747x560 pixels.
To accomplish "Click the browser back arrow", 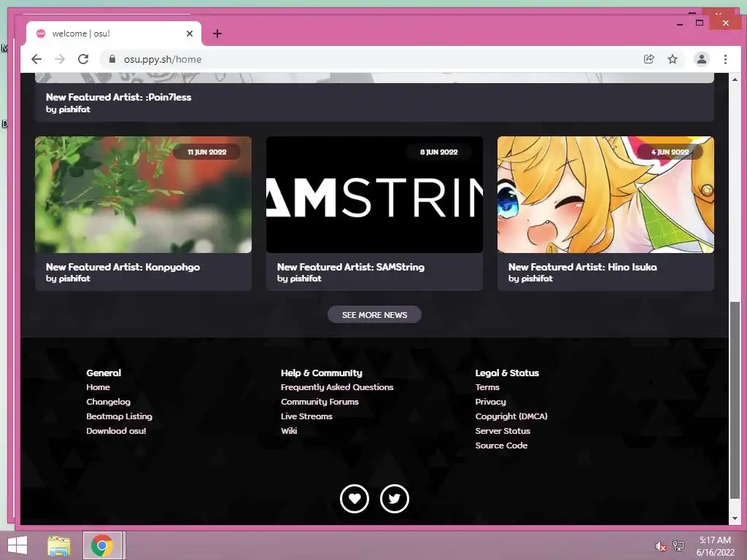I will [x=36, y=59].
